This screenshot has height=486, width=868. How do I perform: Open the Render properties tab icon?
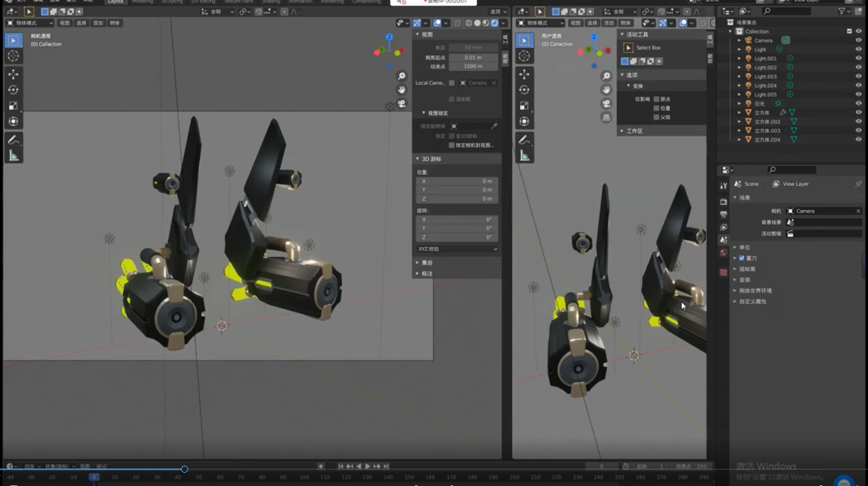point(723,202)
